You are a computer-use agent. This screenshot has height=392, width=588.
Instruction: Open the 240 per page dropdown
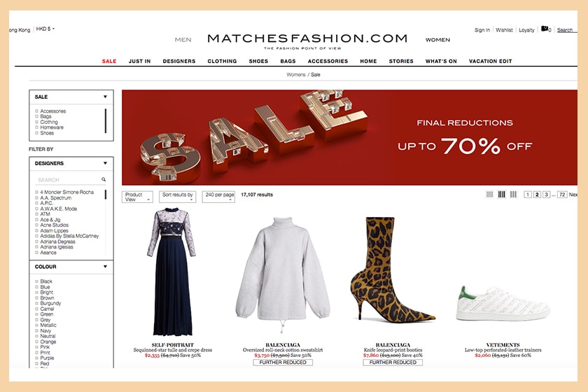[218, 197]
